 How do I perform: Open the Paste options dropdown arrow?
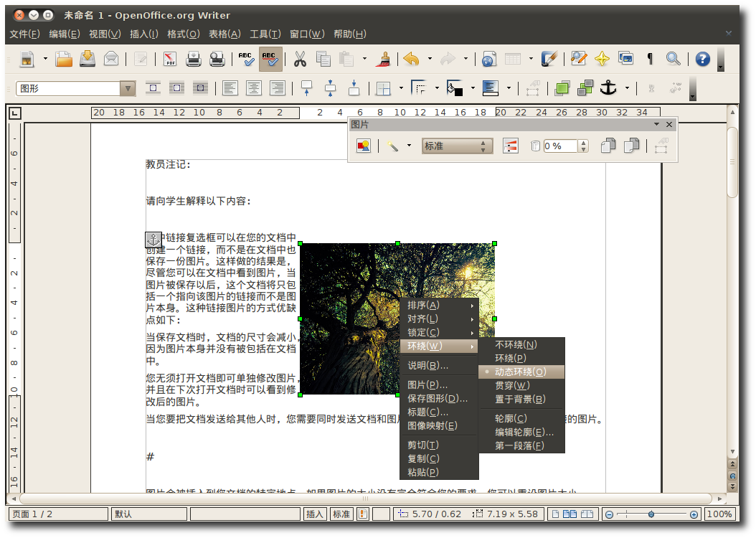pos(364,59)
